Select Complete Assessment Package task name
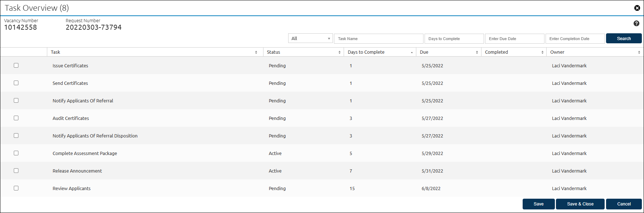This screenshot has width=644, height=213. (x=85, y=154)
